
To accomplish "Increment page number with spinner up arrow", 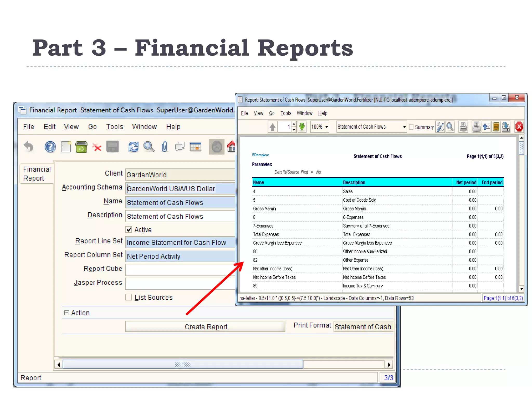I will 294,124.
